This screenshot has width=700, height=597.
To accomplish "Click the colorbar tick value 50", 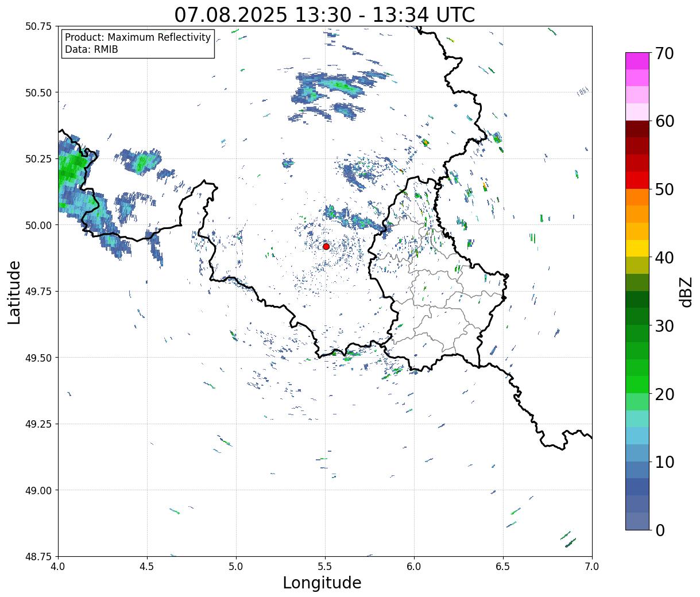I will 664,189.
